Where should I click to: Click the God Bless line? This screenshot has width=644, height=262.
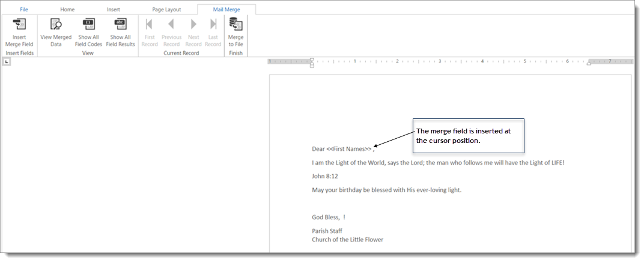pos(329,218)
